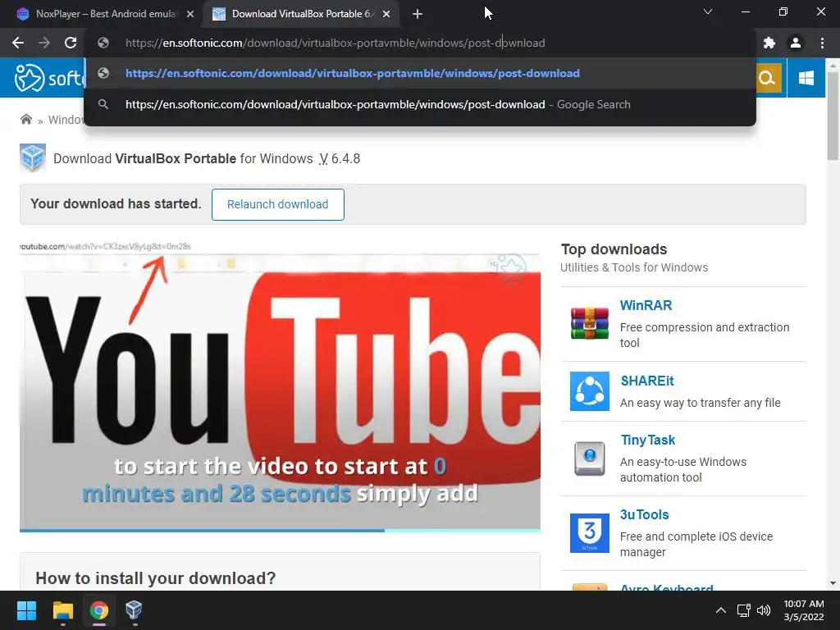Click the 'Top downloads' heading
The width and height of the screenshot is (840, 630).
click(x=614, y=249)
